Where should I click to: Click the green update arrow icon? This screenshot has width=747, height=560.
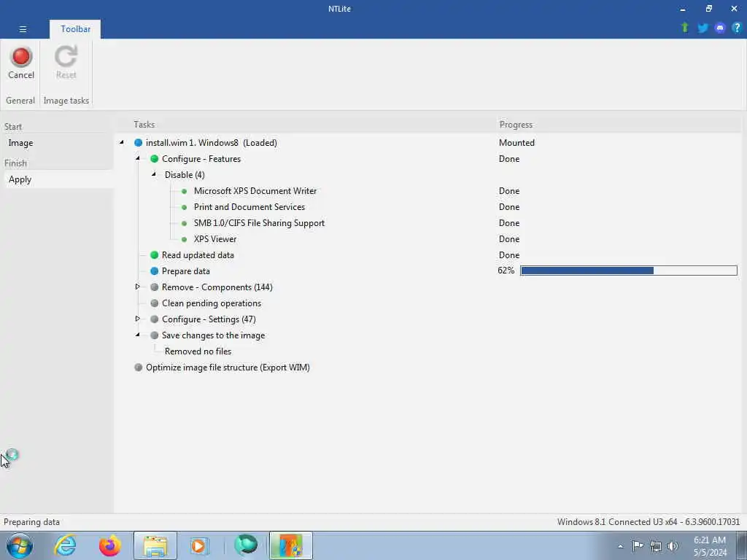click(x=685, y=28)
